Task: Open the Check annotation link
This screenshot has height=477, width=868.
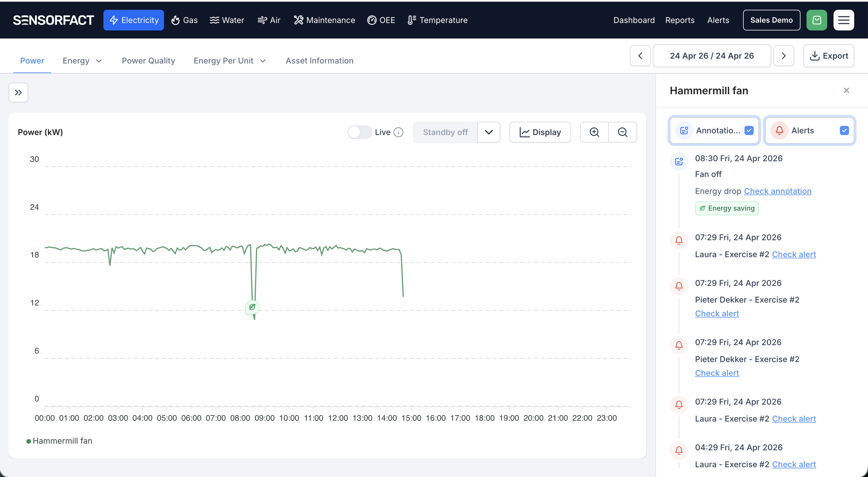Action: click(777, 191)
